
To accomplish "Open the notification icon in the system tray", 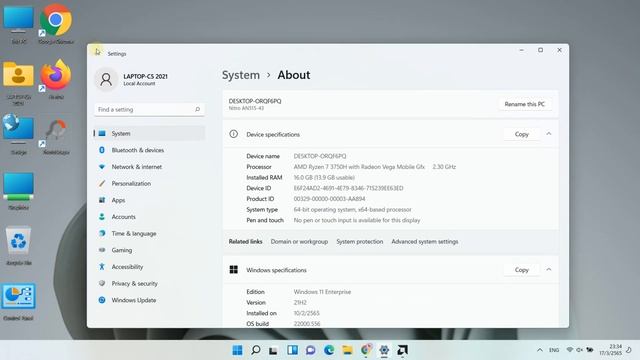I will [629, 350].
